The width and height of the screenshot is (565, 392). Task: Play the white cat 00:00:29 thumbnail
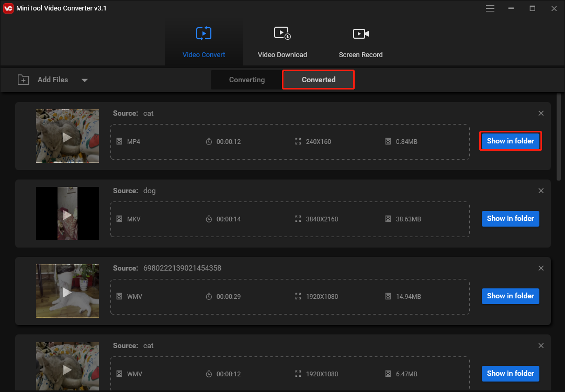pos(67,292)
